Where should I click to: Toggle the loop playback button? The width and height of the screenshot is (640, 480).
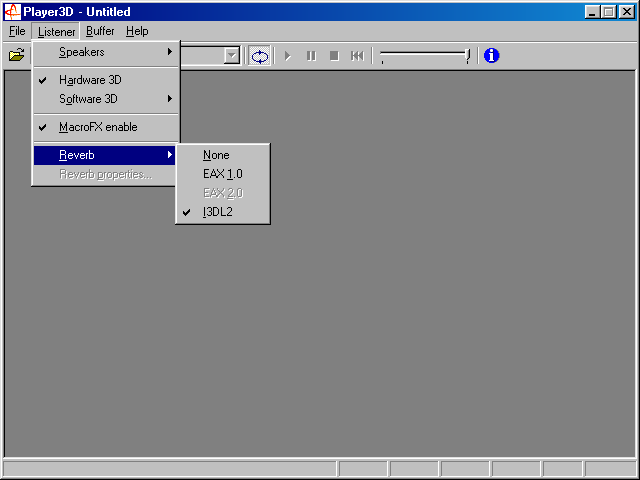(260, 56)
